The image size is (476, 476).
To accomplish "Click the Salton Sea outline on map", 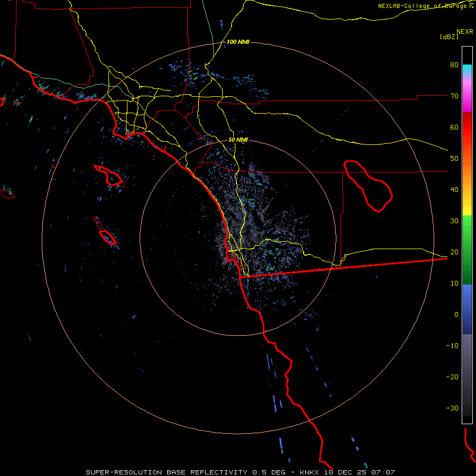I will [x=368, y=186].
